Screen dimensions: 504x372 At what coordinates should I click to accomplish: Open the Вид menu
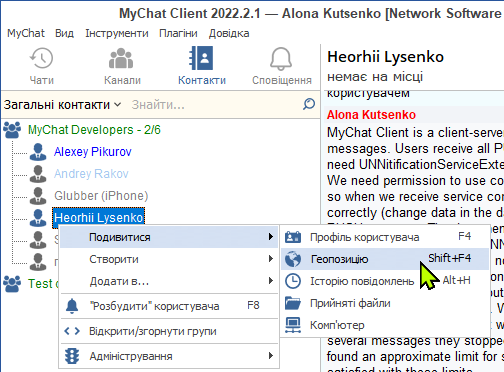(64, 33)
